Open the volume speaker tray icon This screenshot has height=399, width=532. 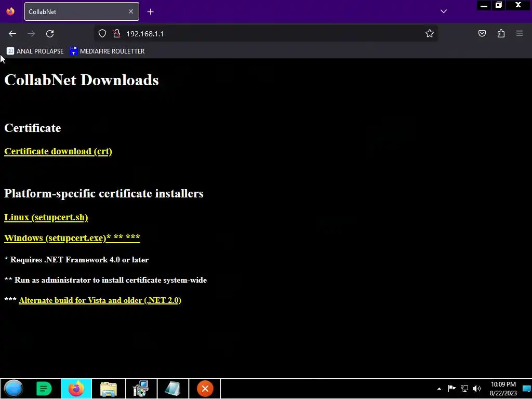tap(477, 389)
